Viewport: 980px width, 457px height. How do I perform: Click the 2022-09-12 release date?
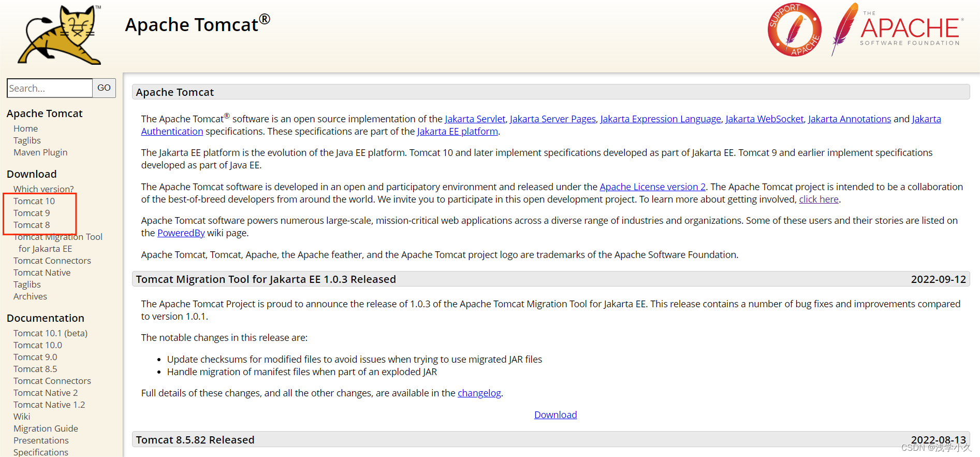point(938,279)
